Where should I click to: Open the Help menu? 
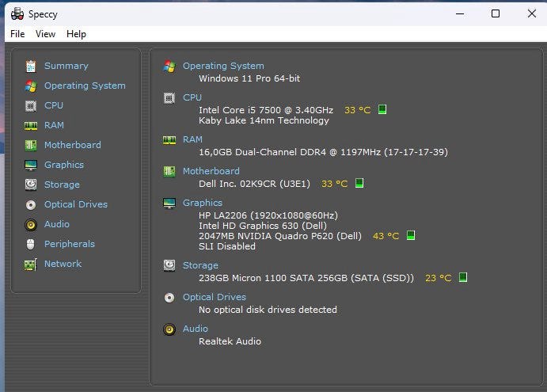coord(76,34)
